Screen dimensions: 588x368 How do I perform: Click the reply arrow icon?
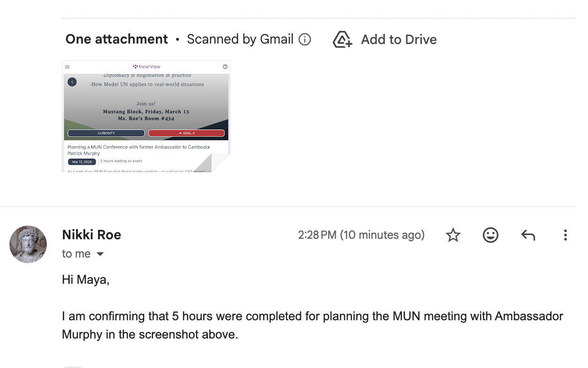[528, 235]
